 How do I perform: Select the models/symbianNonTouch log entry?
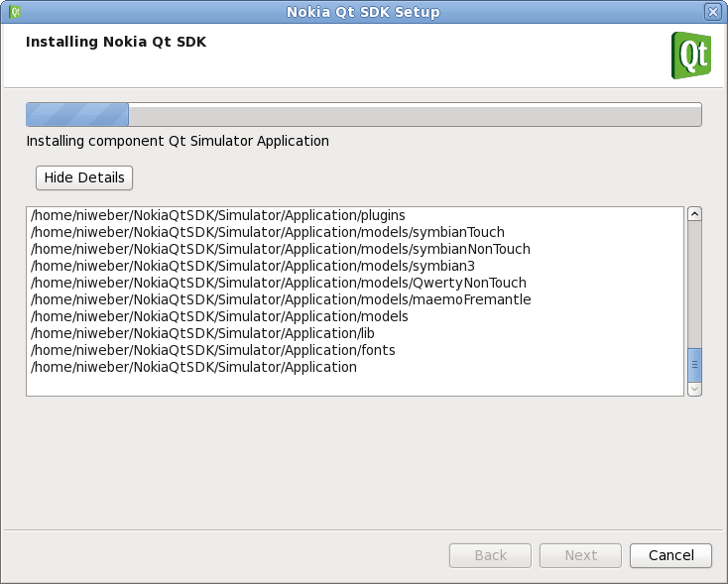coord(280,249)
